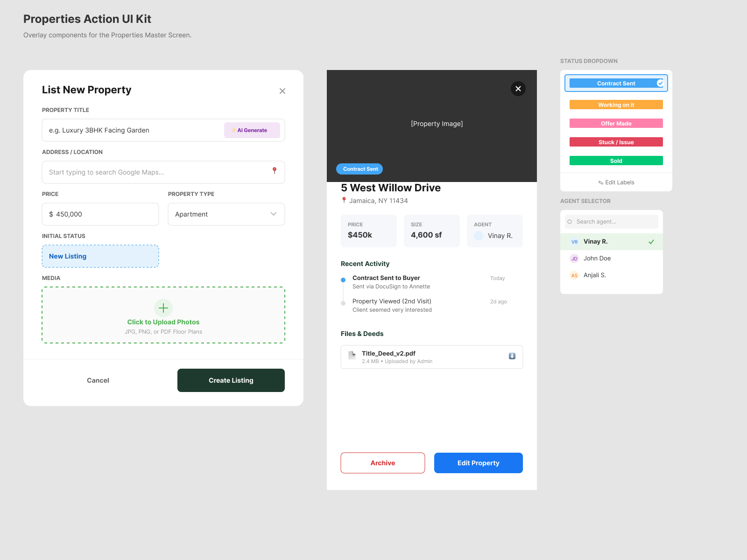Click the Contract Sent badge on property image
This screenshot has height=560, width=747.
[359, 169]
